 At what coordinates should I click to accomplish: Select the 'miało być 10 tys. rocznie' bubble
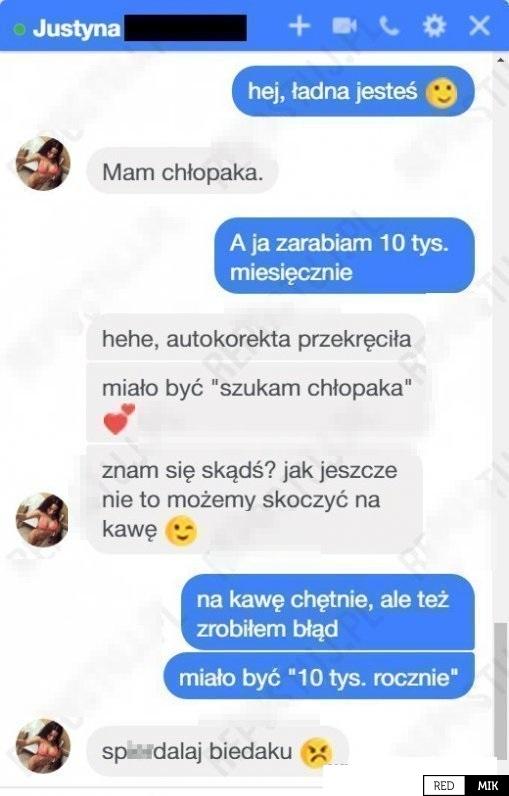(319, 677)
